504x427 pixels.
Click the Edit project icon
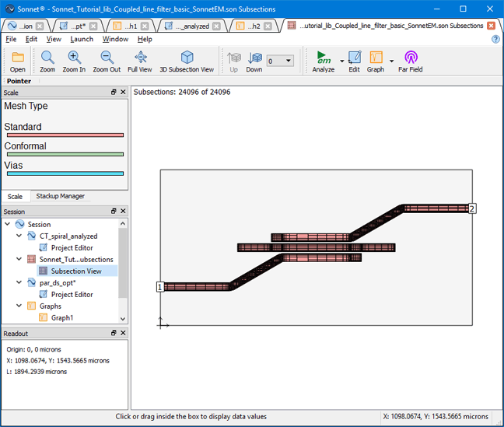[355, 61]
